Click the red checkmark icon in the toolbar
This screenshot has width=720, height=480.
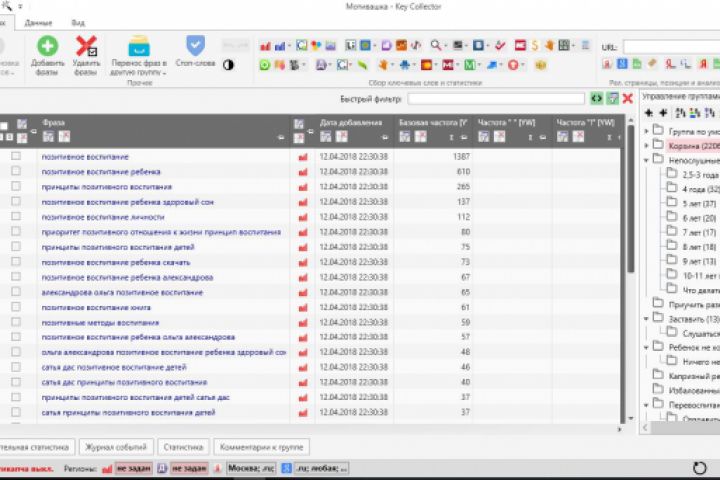tap(500, 45)
